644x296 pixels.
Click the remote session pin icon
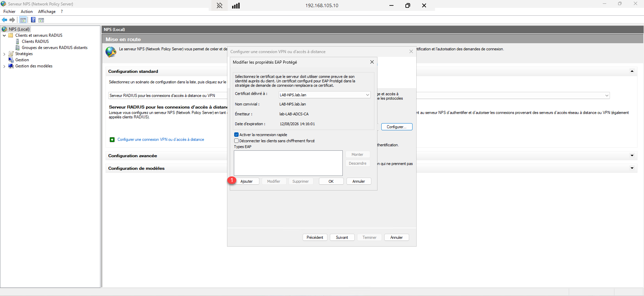[x=220, y=5]
